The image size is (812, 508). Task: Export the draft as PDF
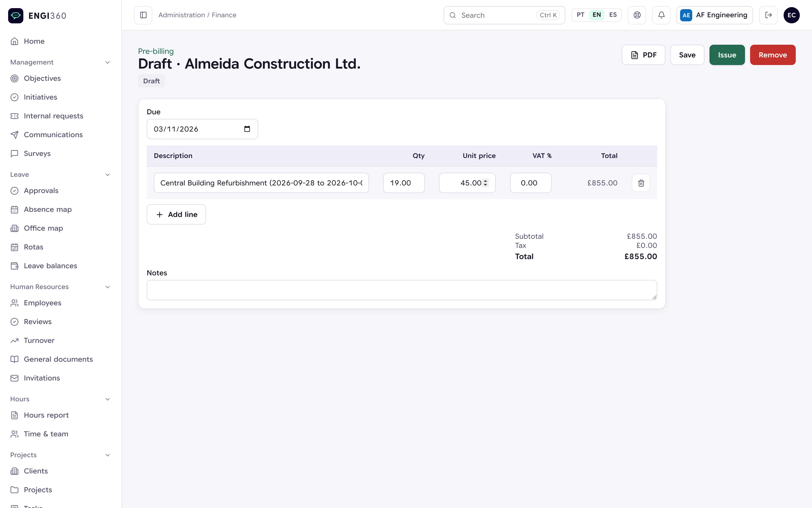(x=643, y=55)
